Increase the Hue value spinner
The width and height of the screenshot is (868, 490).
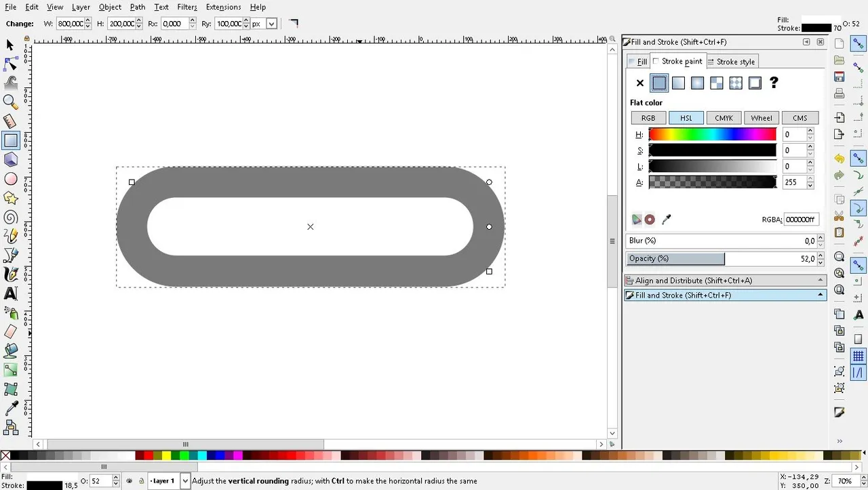click(x=810, y=131)
